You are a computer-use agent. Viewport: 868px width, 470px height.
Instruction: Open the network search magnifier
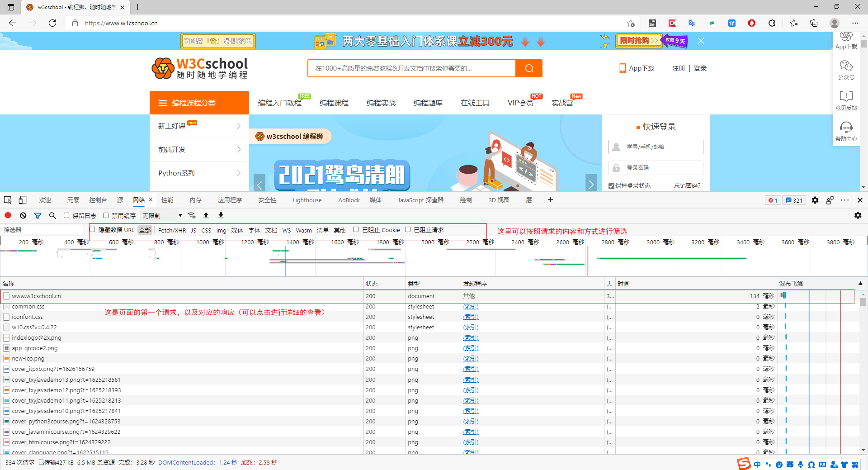click(x=52, y=216)
